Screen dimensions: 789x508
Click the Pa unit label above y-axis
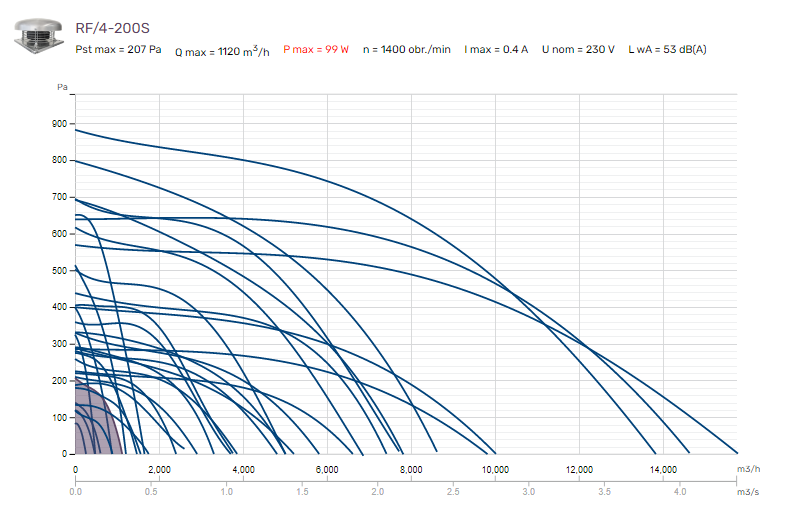tap(62, 88)
